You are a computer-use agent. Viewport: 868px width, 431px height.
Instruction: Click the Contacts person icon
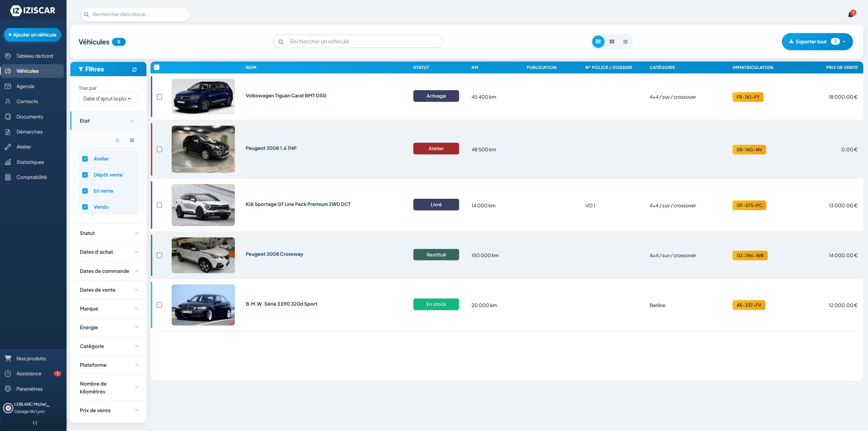8,101
